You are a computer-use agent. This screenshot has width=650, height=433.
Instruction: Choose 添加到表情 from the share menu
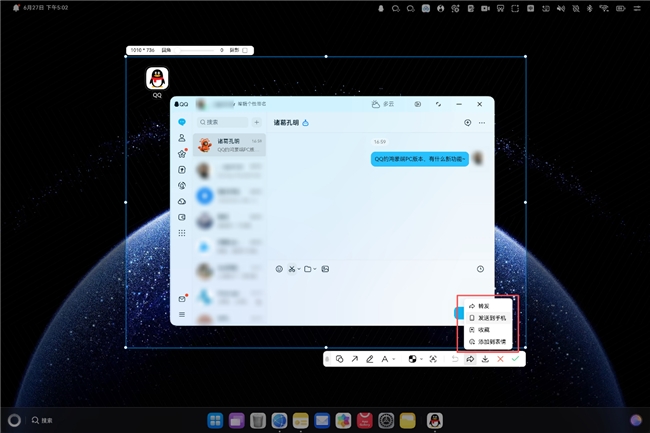coord(488,342)
